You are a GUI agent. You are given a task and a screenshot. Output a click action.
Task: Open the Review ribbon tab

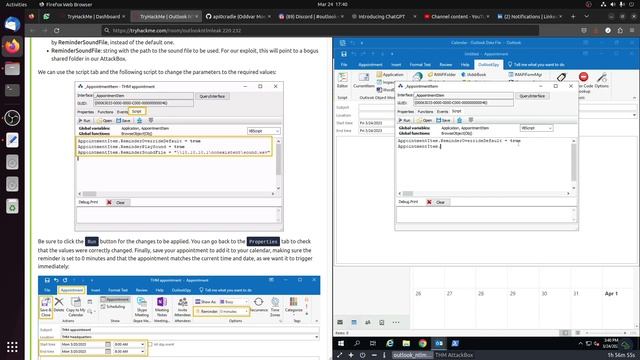446,64
